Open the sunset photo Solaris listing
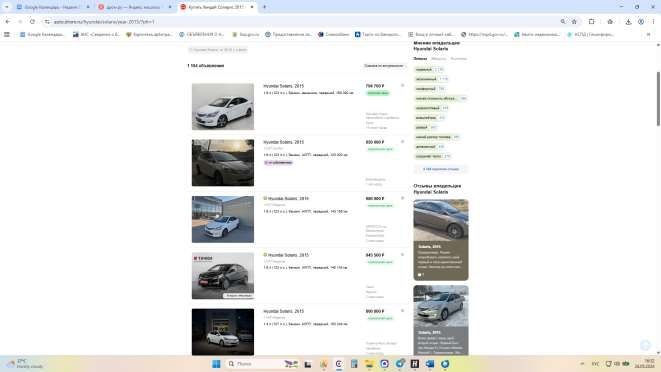 223,163
